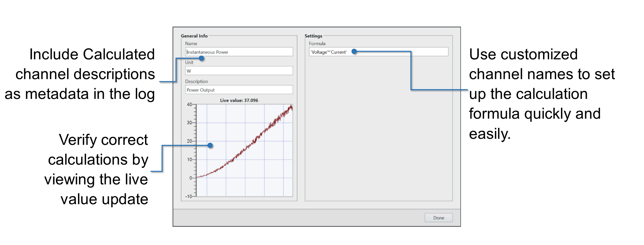Click the Settings group heading

313,36
